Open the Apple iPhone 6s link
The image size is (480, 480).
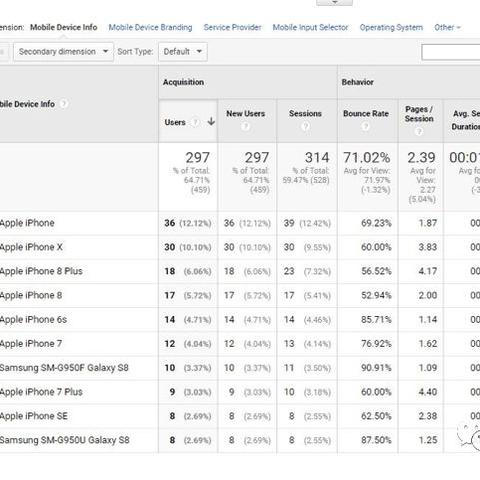click(x=33, y=319)
